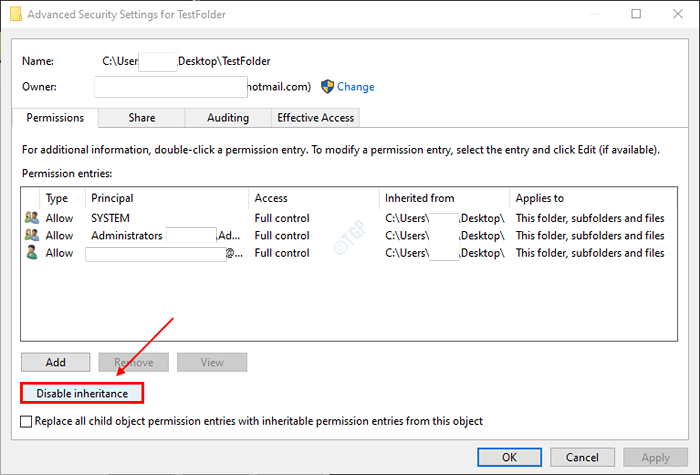Click the single user icon in third entry
This screenshot has width=700, height=475.
coord(30,254)
